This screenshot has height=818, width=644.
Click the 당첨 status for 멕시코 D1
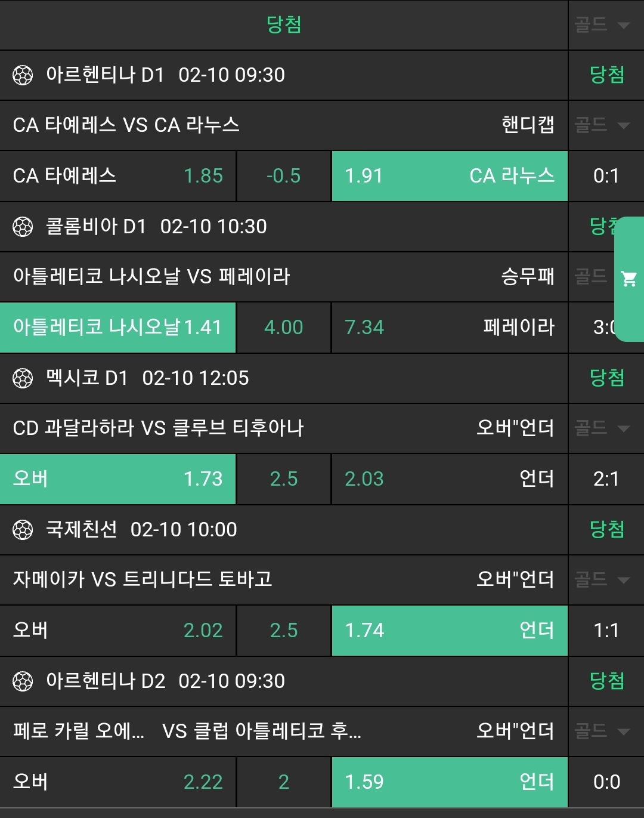point(606,378)
